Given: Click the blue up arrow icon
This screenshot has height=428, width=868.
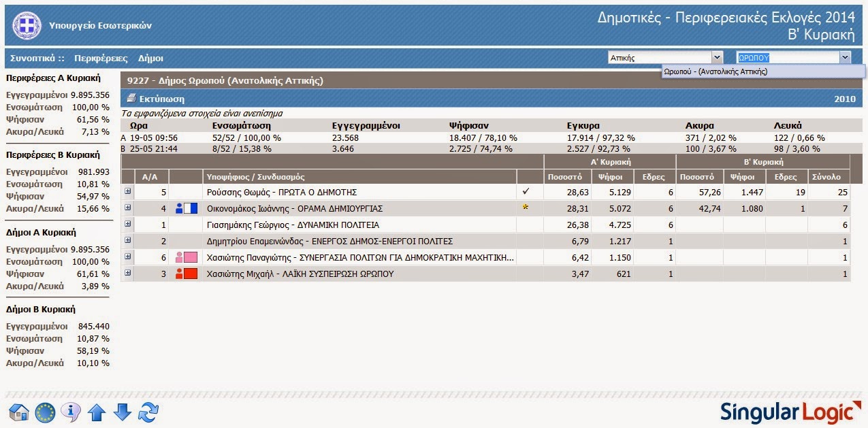Looking at the screenshot, I should 97,412.
